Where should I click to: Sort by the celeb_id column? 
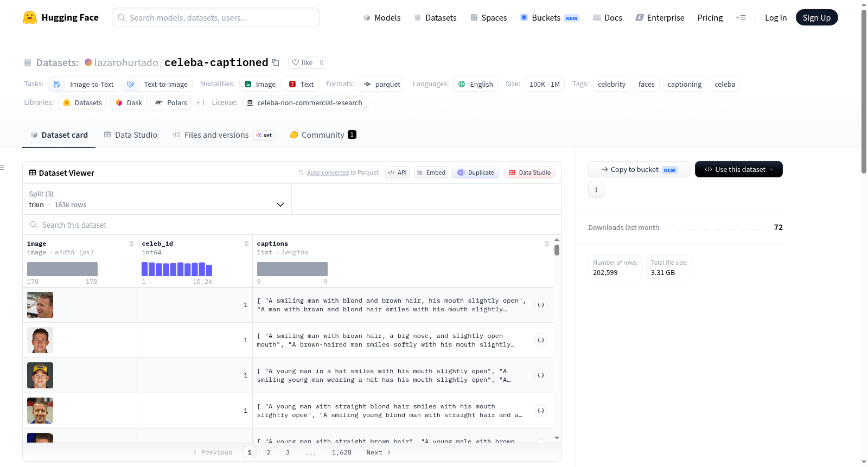point(246,244)
